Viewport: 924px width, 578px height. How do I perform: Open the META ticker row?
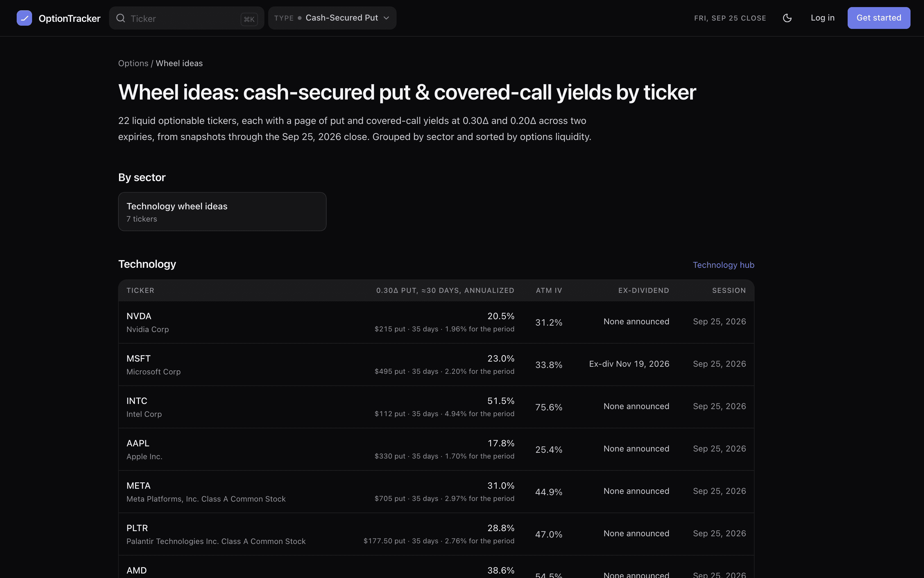coord(436,492)
